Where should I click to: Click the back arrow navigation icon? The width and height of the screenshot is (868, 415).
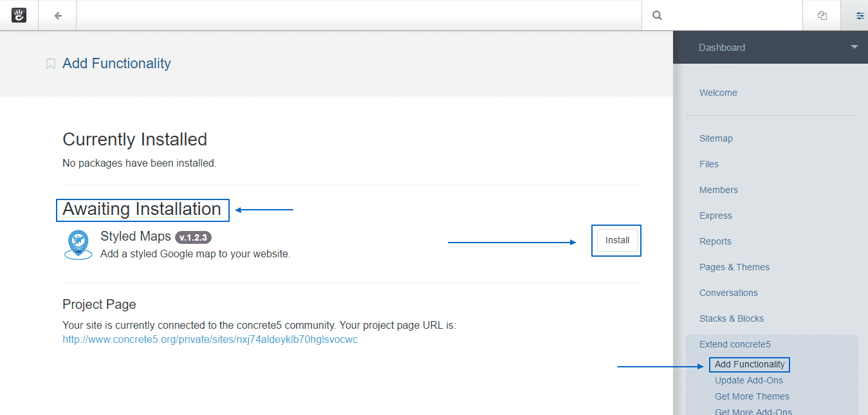pos(57,14)
